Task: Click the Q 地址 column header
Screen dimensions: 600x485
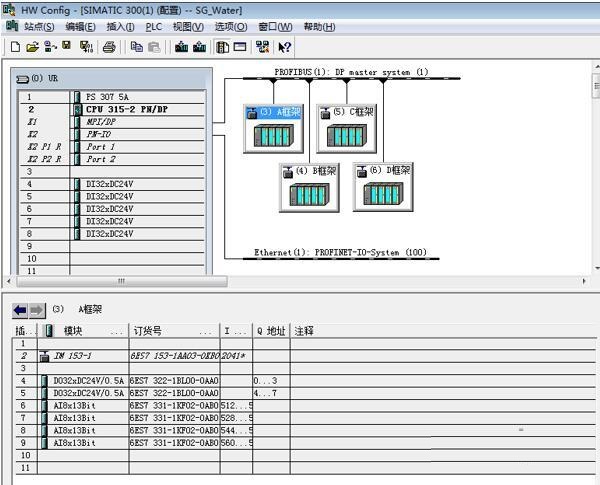Action: (x=271, y=331)
